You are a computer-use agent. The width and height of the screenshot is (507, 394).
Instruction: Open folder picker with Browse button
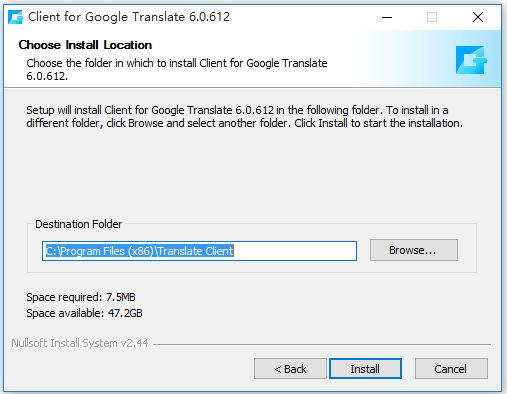point(414,250)
